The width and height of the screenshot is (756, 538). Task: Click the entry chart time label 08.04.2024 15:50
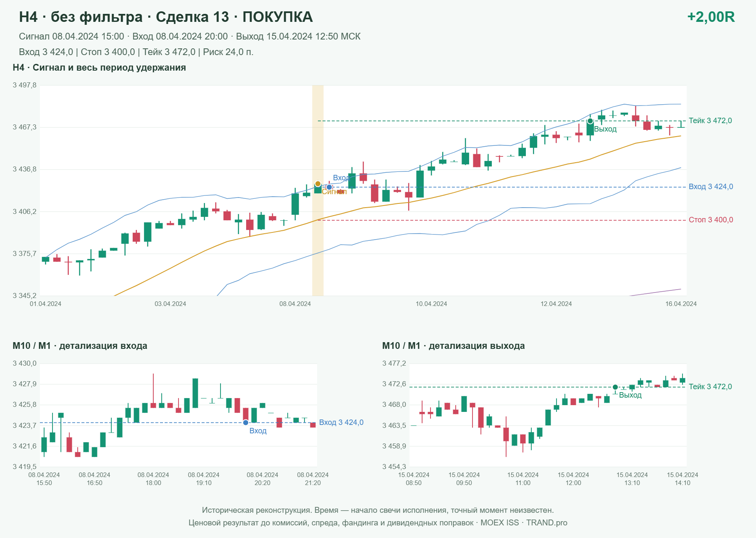coord(44,479)
